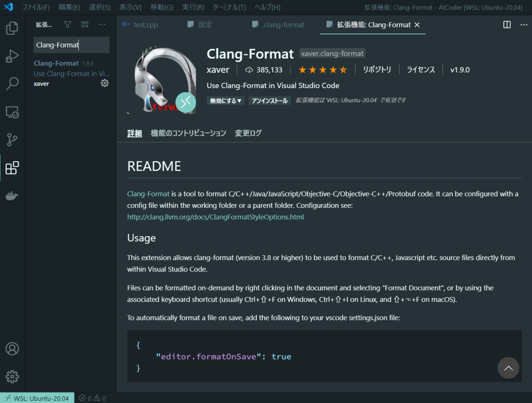The height and width of the screenshot is (403, 532).
Task: Open manage gear for Clang-Format list item
Action: pos(105,83)
